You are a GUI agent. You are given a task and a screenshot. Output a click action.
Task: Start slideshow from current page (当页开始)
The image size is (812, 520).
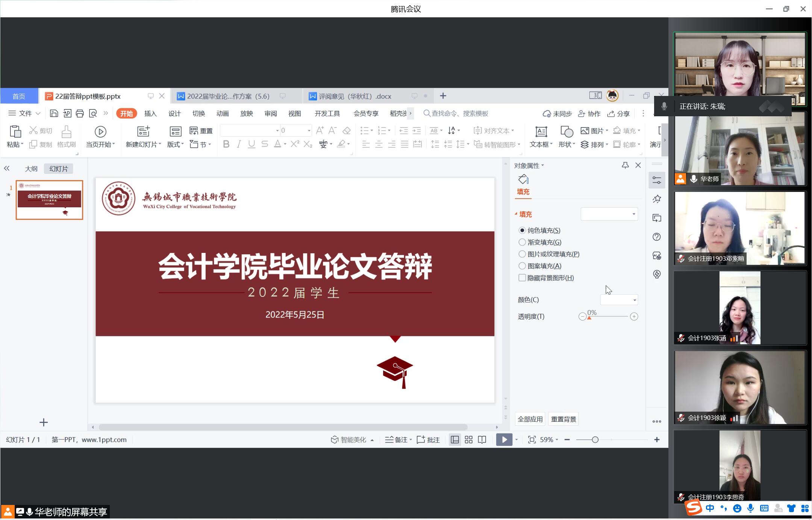pos(100,132)
